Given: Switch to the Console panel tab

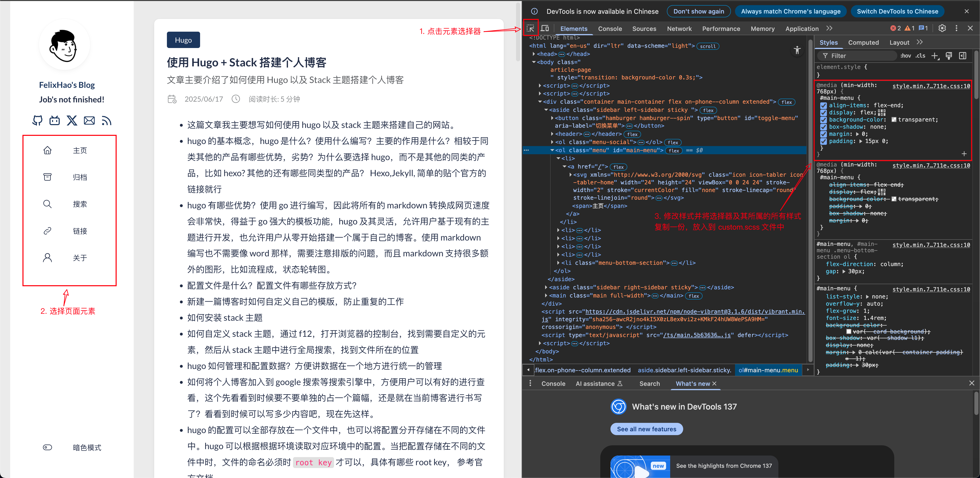Looking at the screenshot, I should [610, 29].
